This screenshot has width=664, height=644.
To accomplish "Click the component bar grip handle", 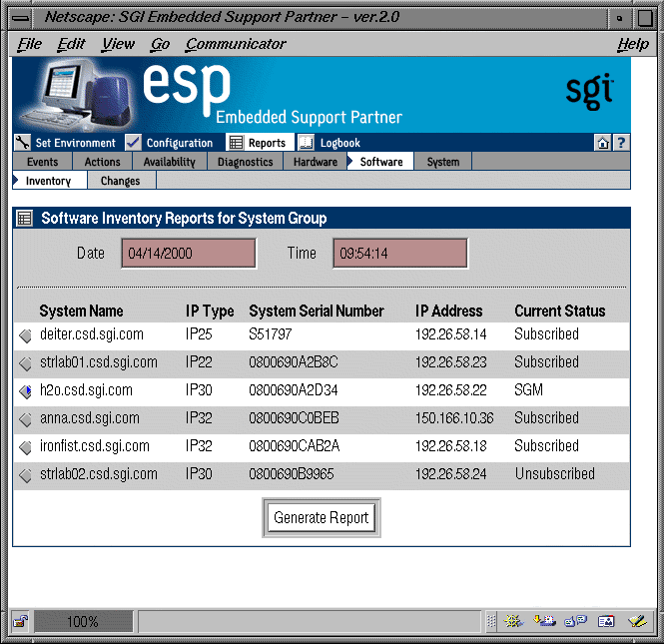I will [491, 621].
